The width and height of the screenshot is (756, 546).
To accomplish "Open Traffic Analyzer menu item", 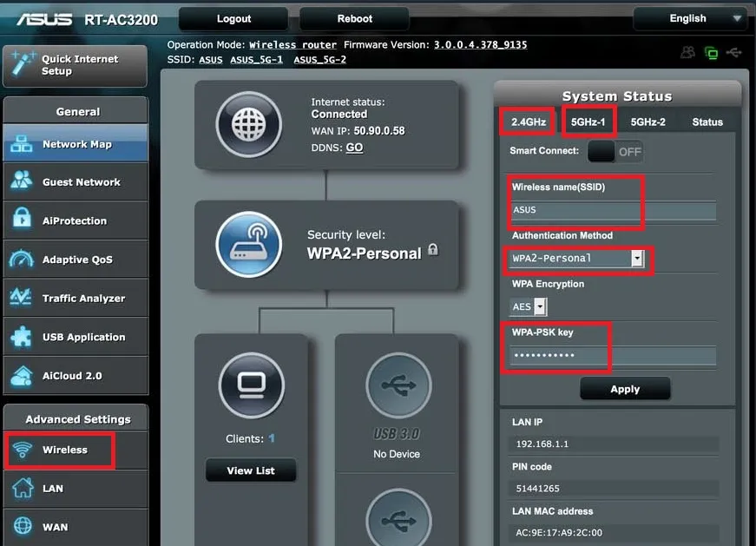I will (x=76, y=298).
